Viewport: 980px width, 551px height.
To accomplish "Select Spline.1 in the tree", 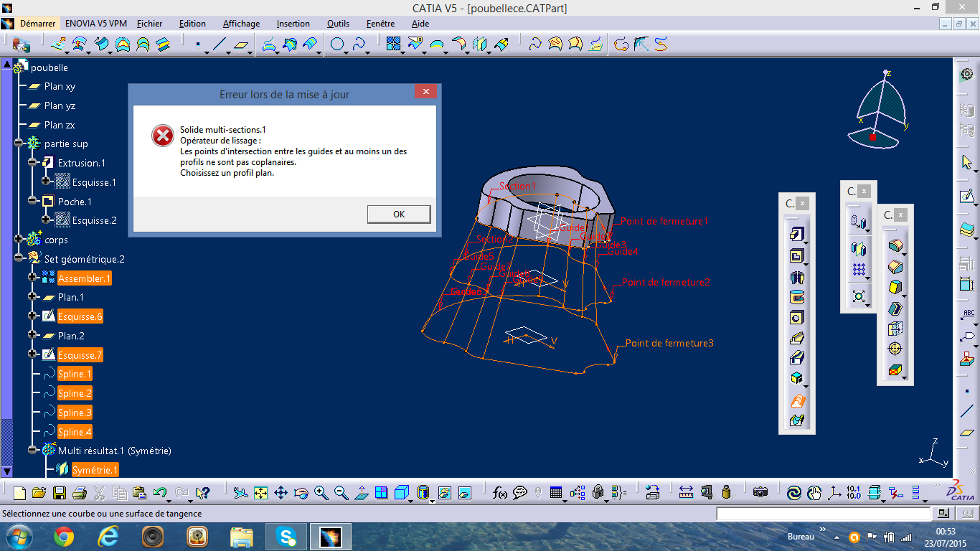I will click(75, 374).
